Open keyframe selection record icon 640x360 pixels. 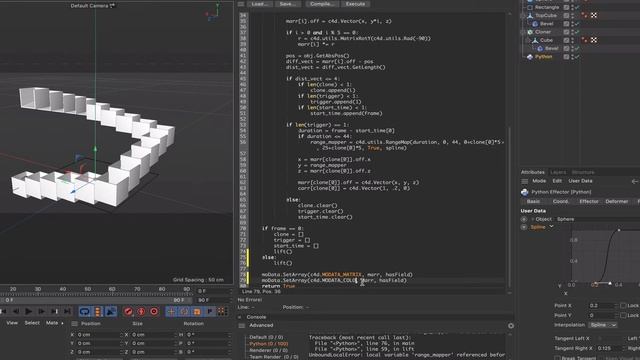point(154,311)
